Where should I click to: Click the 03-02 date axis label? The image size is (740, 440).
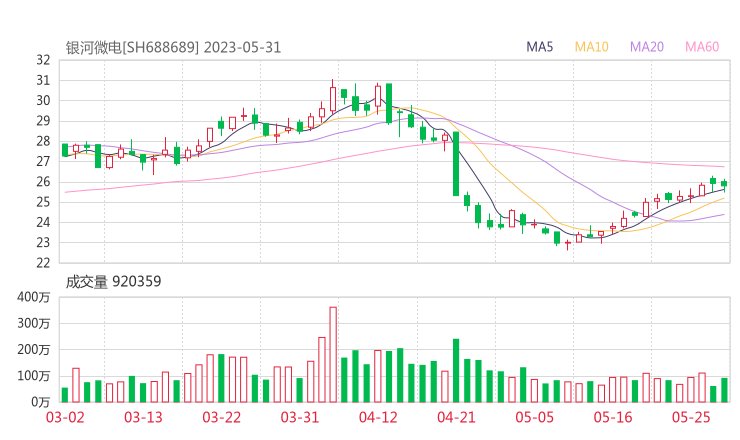(65, 417)
